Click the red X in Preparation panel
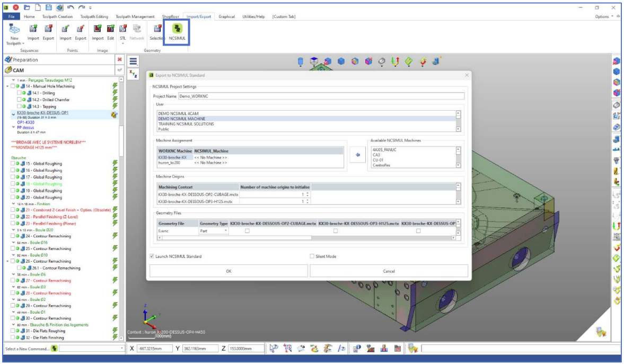Screen dimensions: 624x364 (119, 60)
